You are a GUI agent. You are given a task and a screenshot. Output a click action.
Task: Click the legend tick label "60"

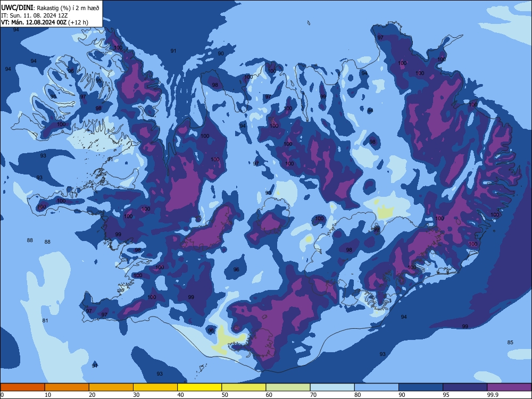pos(269,395)
